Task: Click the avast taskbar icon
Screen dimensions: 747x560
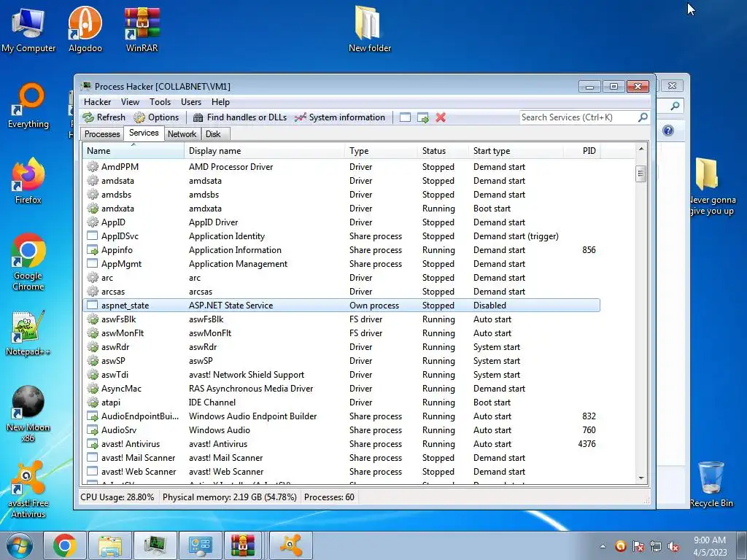Action: [x=291, y=545]
